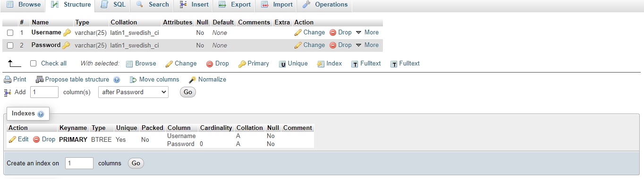Click the Normalize wand icon
The image size is (644, 179).
[193, 80]
